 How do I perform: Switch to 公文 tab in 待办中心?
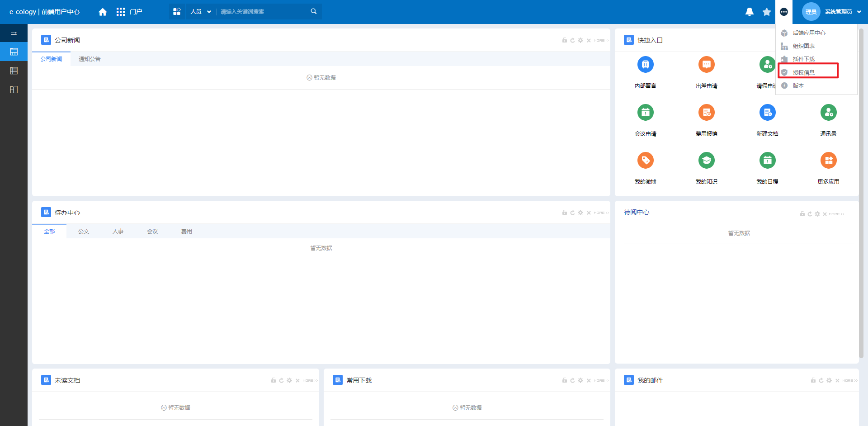click(x=84, y=232)
